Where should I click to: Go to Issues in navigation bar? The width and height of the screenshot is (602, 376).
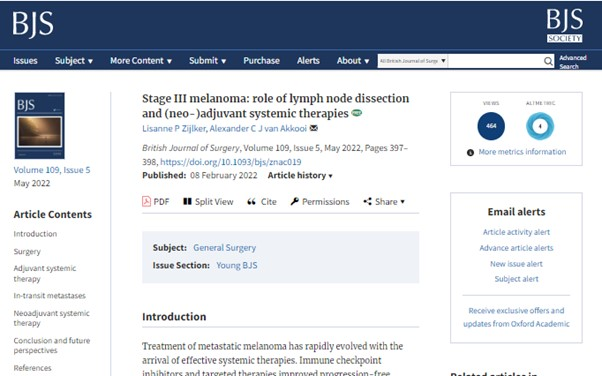(25, 61)
